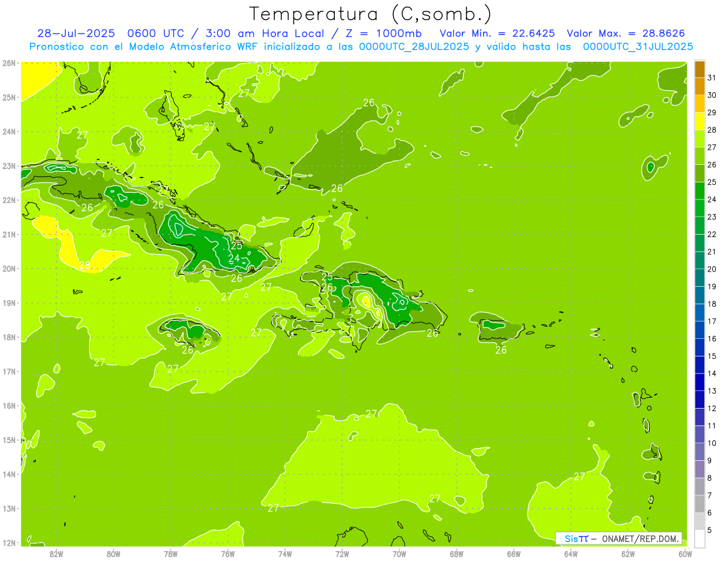Viewport: 728px width, 562px height.
Task: Pick the purple colorbar segment between 8 and 9
Action: (699, 469)
